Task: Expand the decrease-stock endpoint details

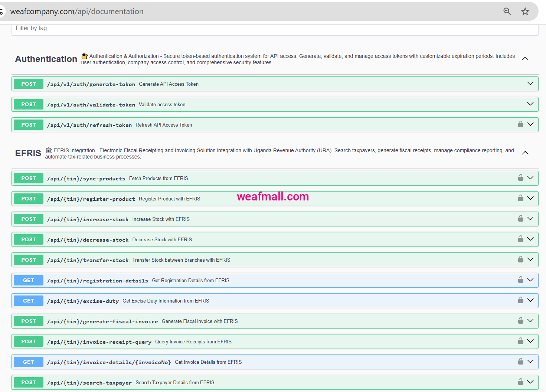Action: coord(530,239)
